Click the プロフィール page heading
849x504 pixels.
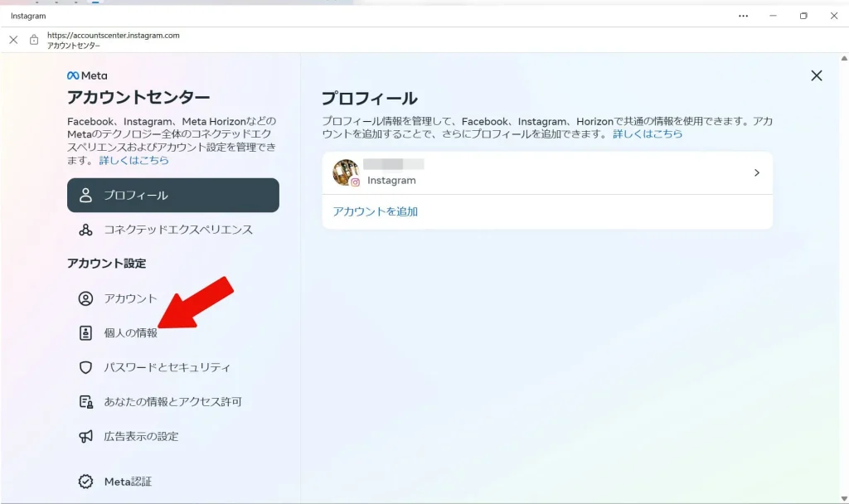[370, 99]
